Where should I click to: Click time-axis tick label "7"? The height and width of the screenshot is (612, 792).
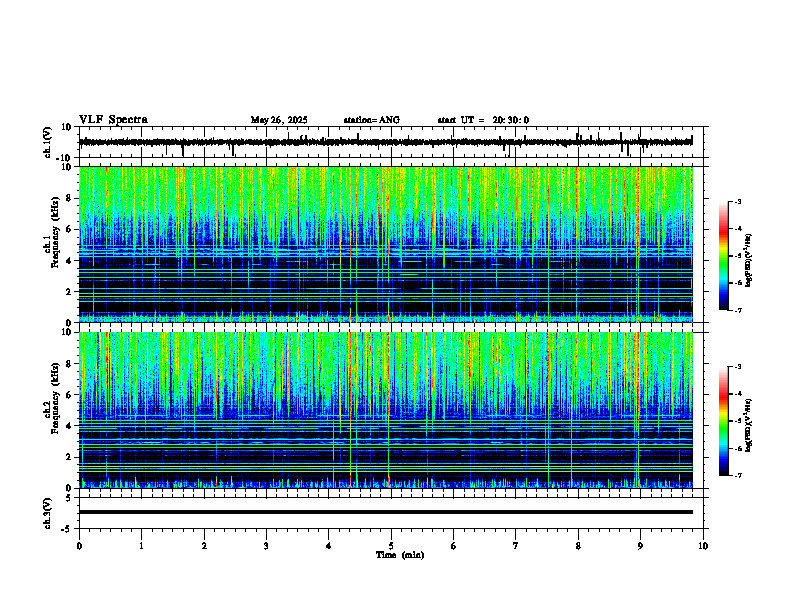coord(516,546)
